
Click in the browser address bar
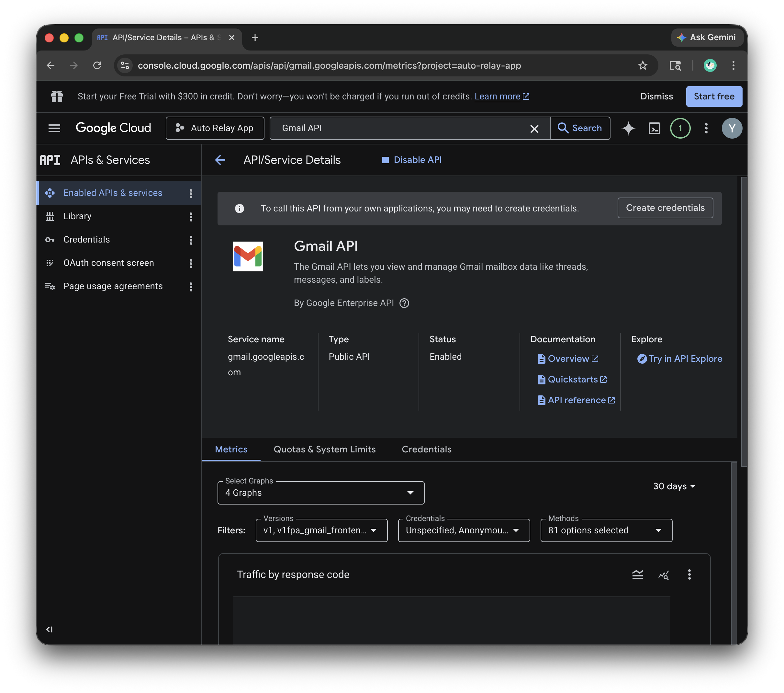(329, 65)
